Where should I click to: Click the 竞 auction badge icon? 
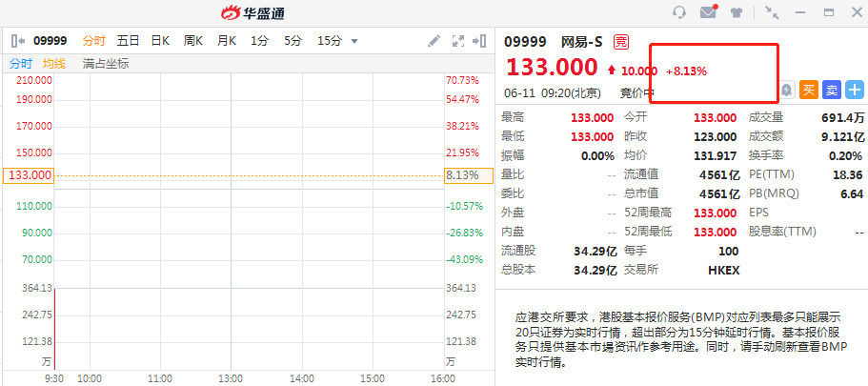[621, 42]
